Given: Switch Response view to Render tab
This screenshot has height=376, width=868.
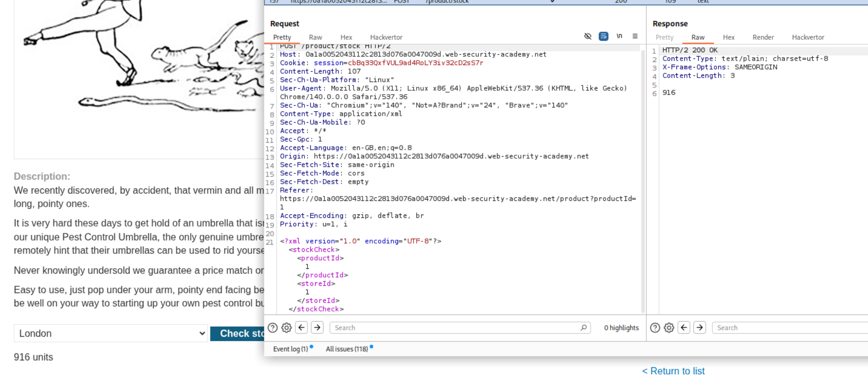Looking at the screenshot, I should coord(763,37).
